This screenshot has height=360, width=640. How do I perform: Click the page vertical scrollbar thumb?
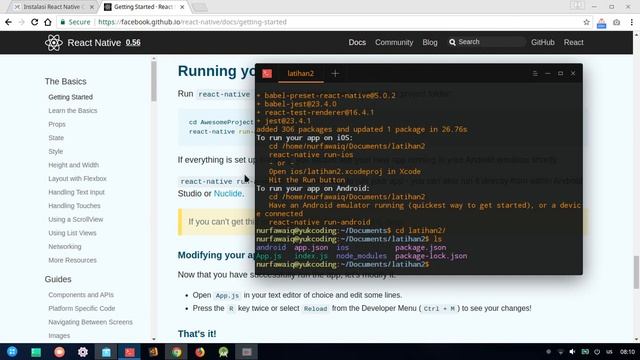[636, 272]
